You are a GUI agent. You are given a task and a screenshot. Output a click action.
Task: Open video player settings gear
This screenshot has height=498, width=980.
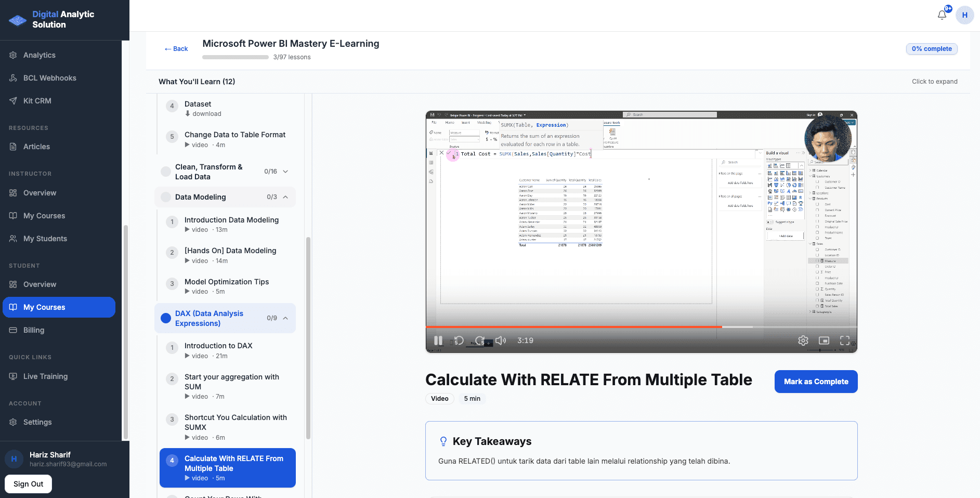803,340
